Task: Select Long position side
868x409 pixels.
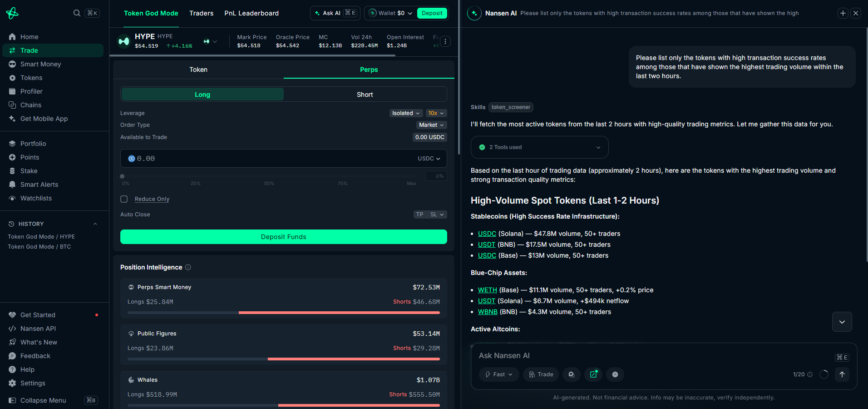Action: [202, 95]
